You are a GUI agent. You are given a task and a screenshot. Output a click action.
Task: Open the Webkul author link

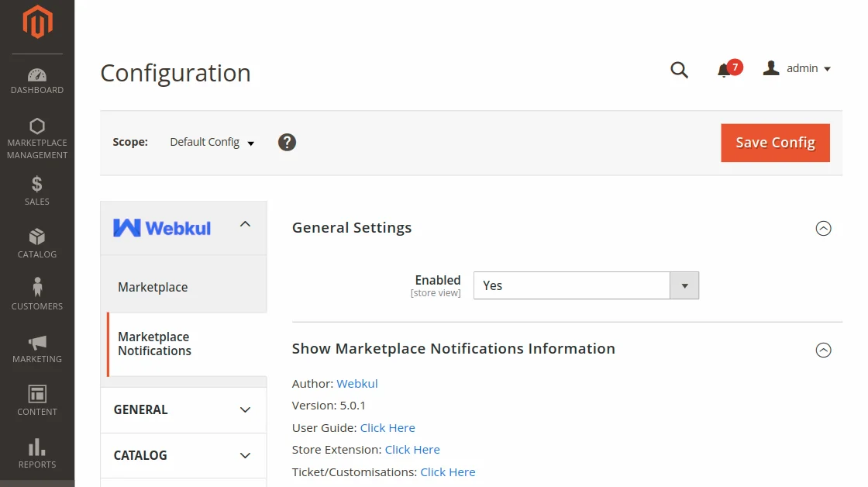[x=357, y=383]
